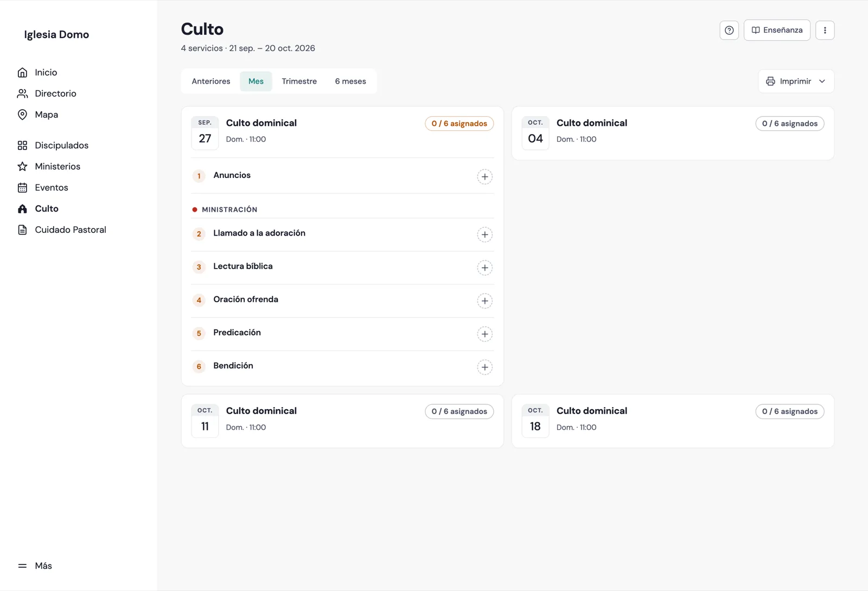This screenshot has height=591, width=868.
Task: Collapse the Sep. 27 Culto dominical card
Action: (342, 132)
